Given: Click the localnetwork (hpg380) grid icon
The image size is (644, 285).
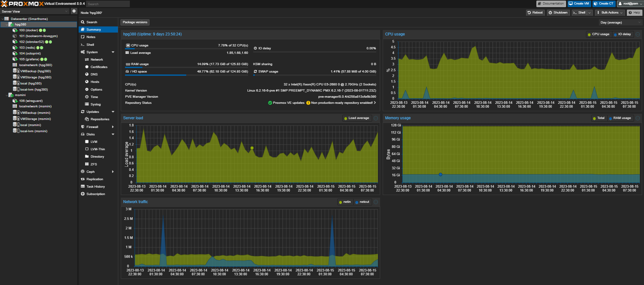Looking at the screenshot, I should [x=15, y=65].
